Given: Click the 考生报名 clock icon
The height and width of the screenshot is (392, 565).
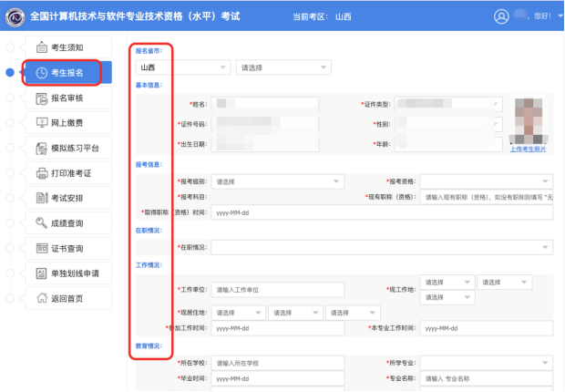Looking at the screenshot, I should pyautogui.click(x=42, y=73).
